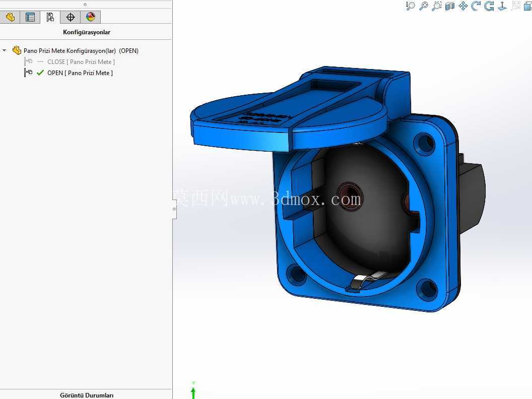Collapse the Pano Prizi Mete configurations tree
The width and height of the screenshot is (532, 399).
(5, 50)
